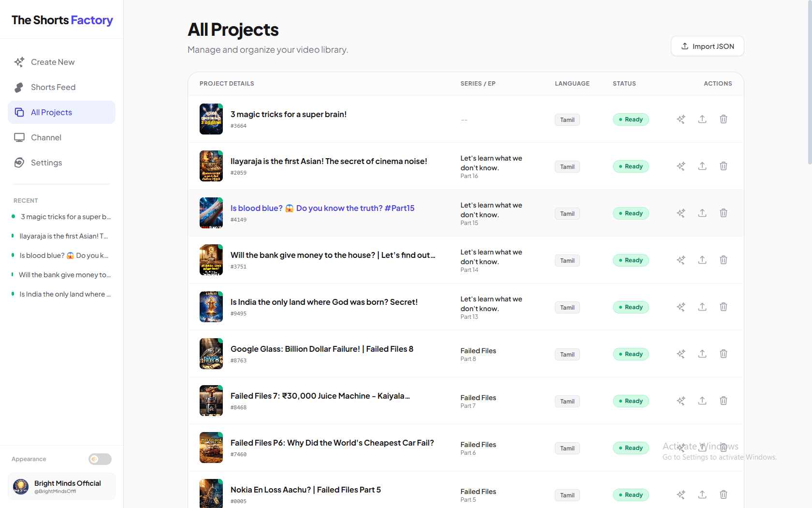Click sparkle icon for 3 magic tricks project
The width and height of the screenshot is (812, 508).
pos(681,119)
